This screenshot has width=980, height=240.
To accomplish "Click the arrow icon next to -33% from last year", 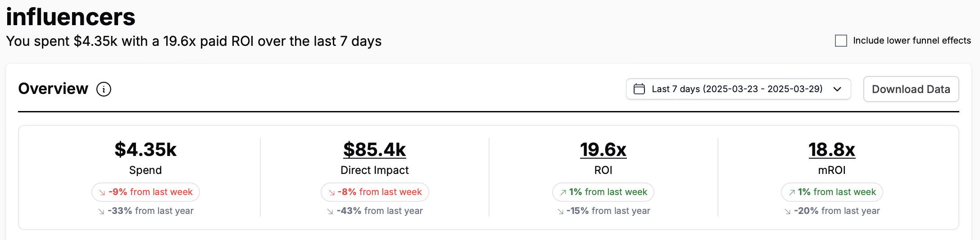I will (101, 211).
